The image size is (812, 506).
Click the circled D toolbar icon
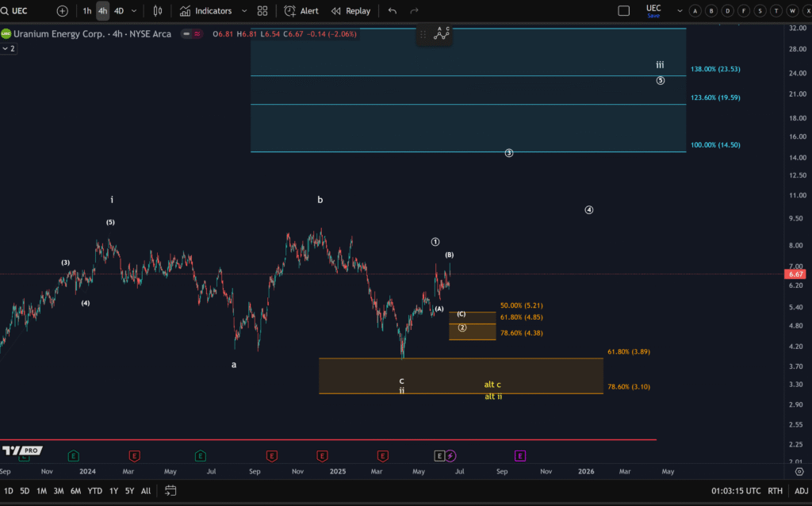(728, 11)
